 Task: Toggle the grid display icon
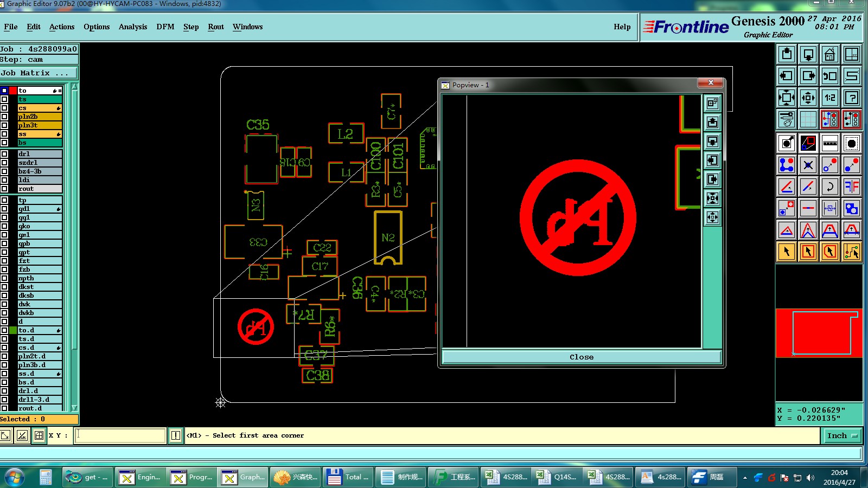808,119
